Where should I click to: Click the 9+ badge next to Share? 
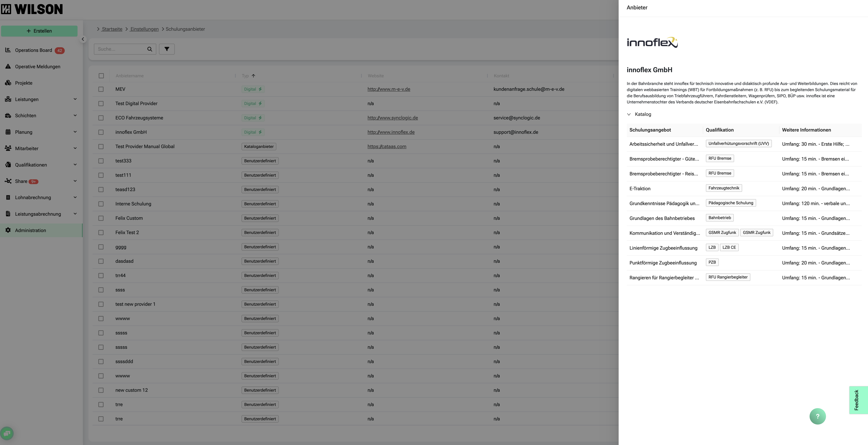33,181
